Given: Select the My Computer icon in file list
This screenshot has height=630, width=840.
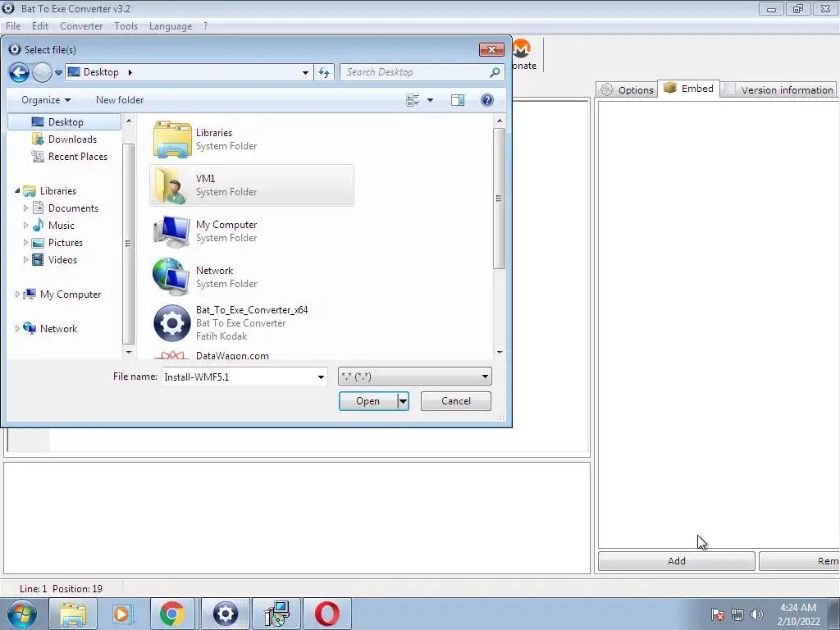Looking at the screenshot, I should click(x=171, y=231).
